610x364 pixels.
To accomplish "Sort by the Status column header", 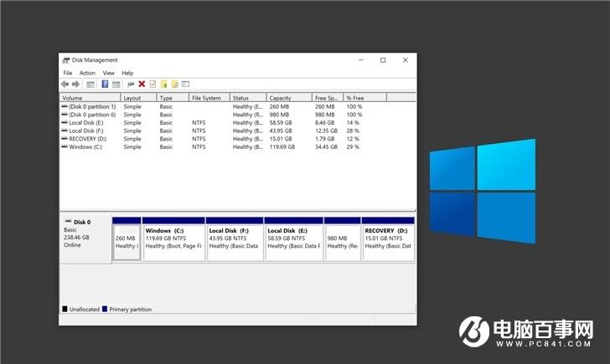I will point(248,98).
